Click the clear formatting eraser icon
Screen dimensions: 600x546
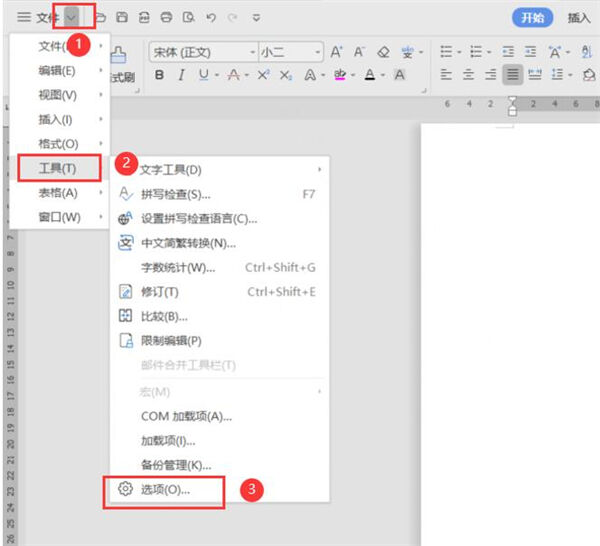coord(384,52)
